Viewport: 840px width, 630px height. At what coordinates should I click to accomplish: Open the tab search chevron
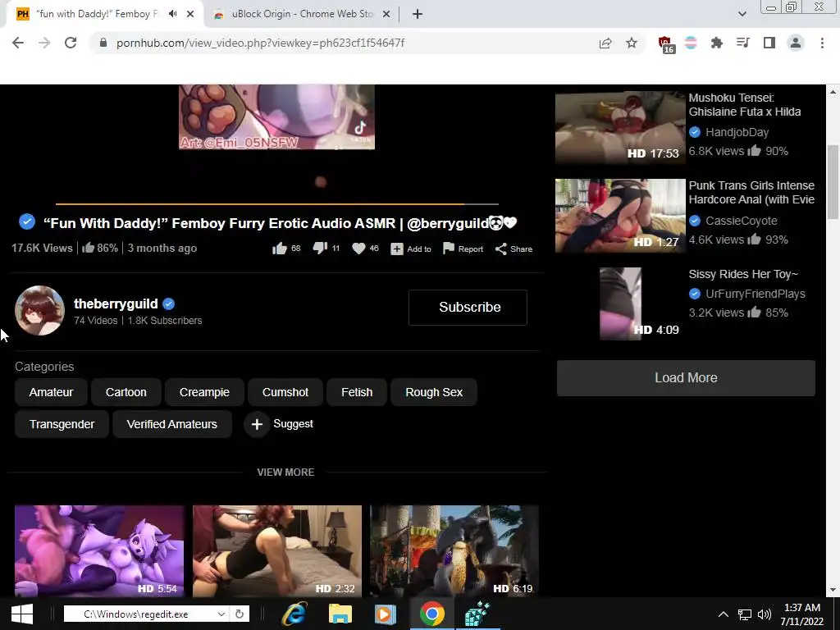click(742, 14)
